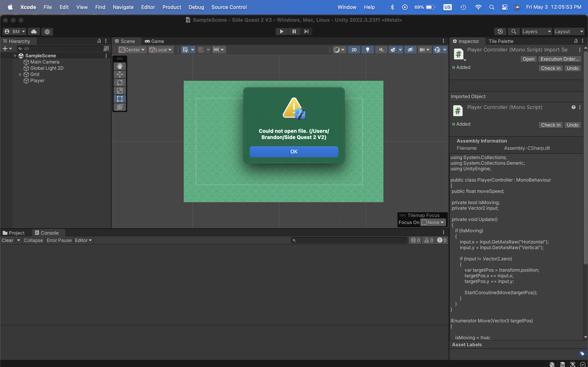Open the Layers dropdown
588x367 pixels.
pyautogui.click(x=536, y=31)
